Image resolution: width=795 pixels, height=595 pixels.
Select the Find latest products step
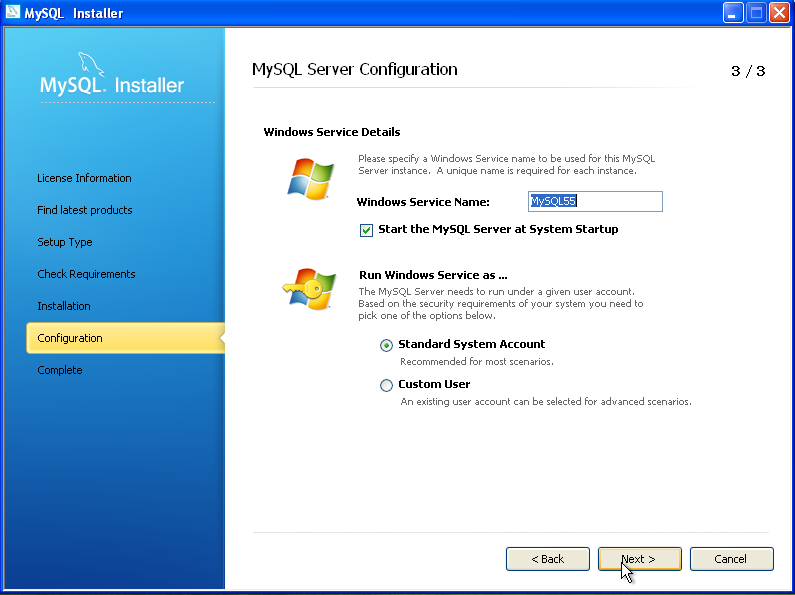(85, 210)
